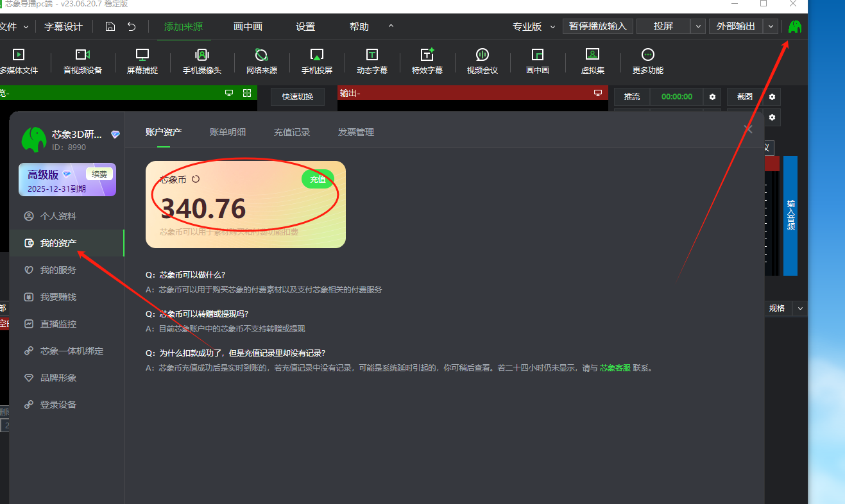
Task: Refresh the 芯象币 balance
Action: [x=196, y=180]
